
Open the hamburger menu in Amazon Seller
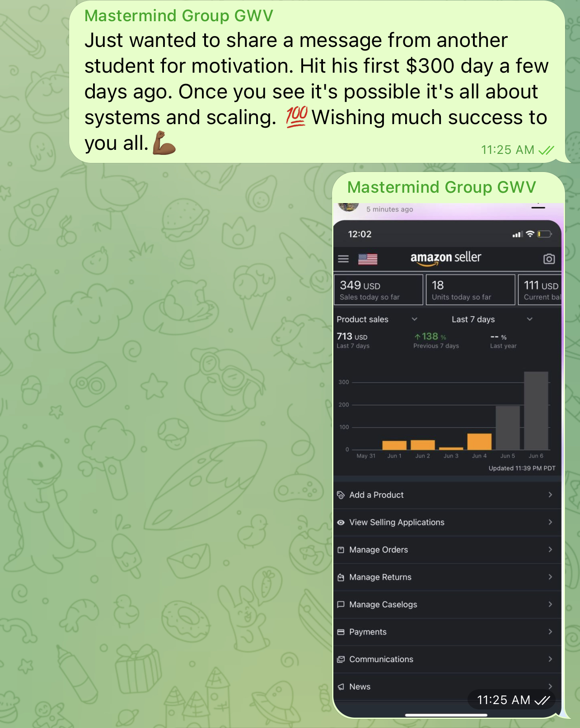(343, 259)
